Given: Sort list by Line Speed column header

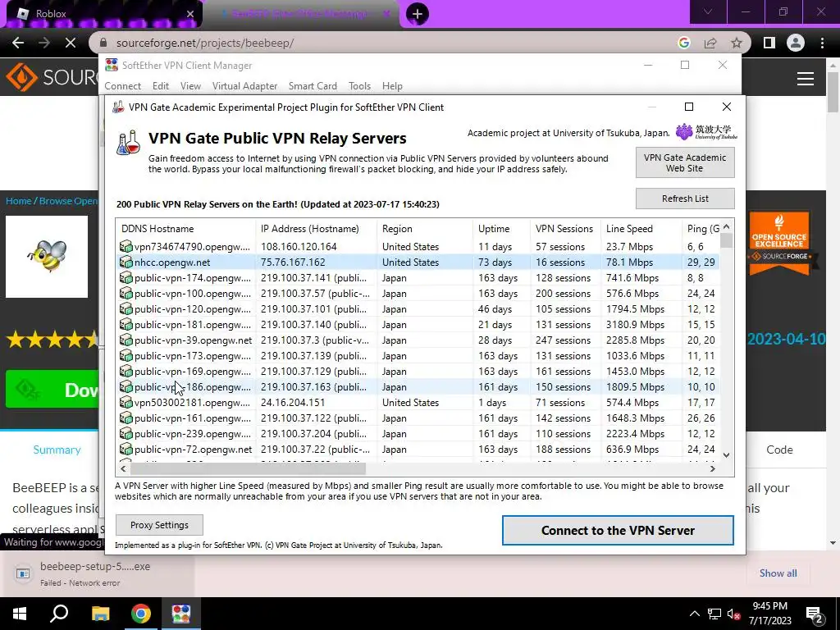Looking at the screenshot, I should coord(641,229).
